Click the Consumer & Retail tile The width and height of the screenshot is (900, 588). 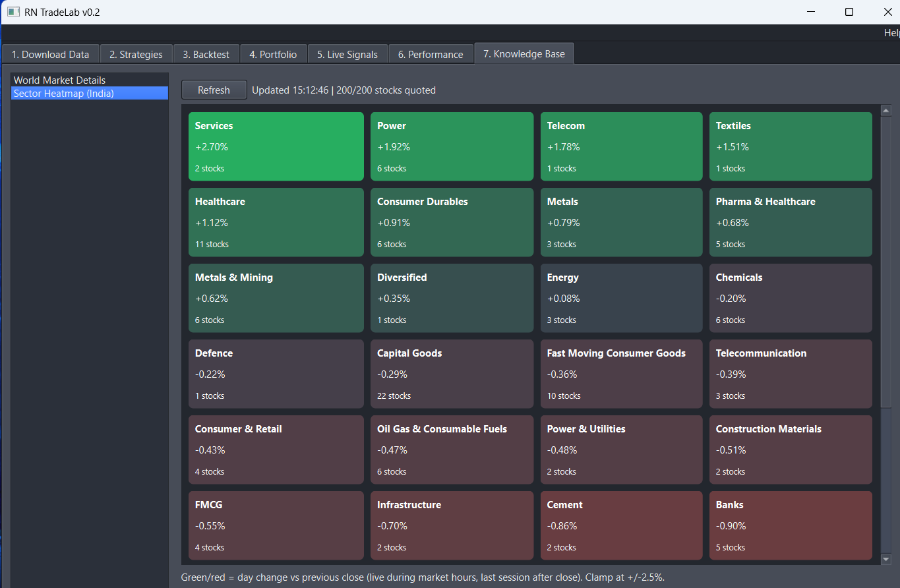276,450
